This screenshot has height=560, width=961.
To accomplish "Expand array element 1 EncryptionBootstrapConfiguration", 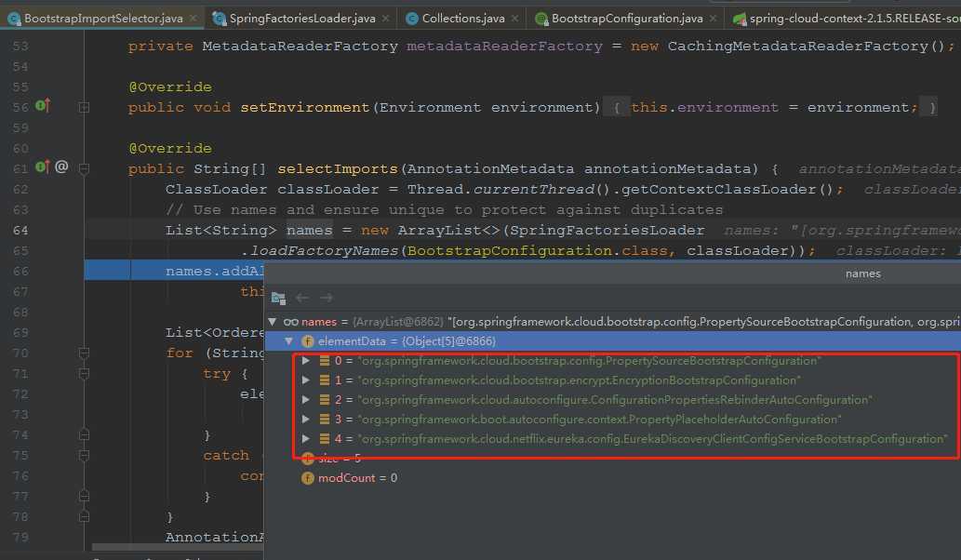I will click(x=305, y=380).
